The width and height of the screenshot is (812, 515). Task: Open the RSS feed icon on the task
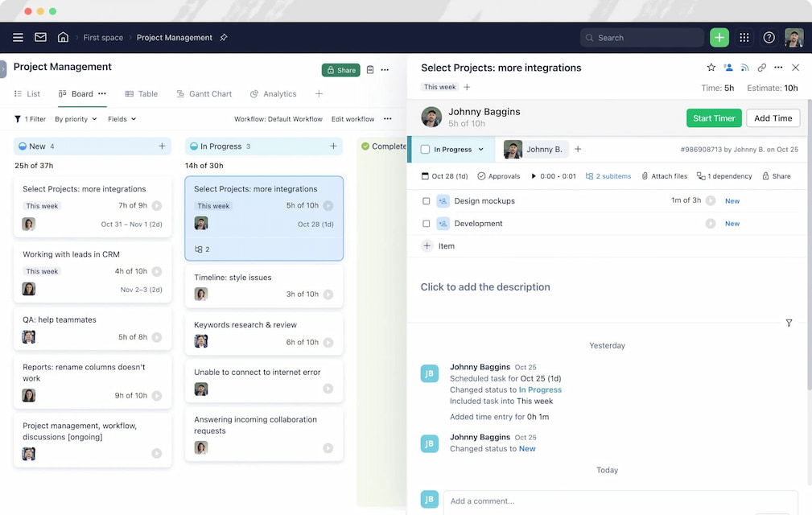[744, 68]
